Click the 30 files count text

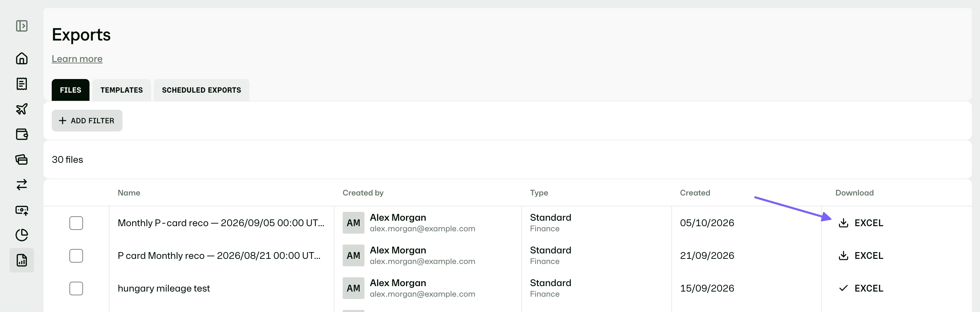pyautogui.click(x=67, y=160)
